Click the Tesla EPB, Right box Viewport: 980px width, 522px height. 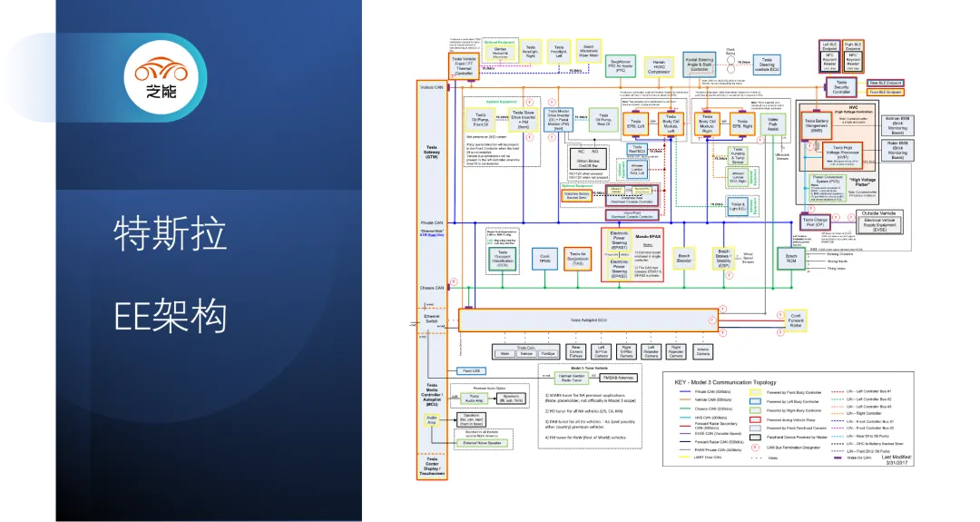pos(742,124)
